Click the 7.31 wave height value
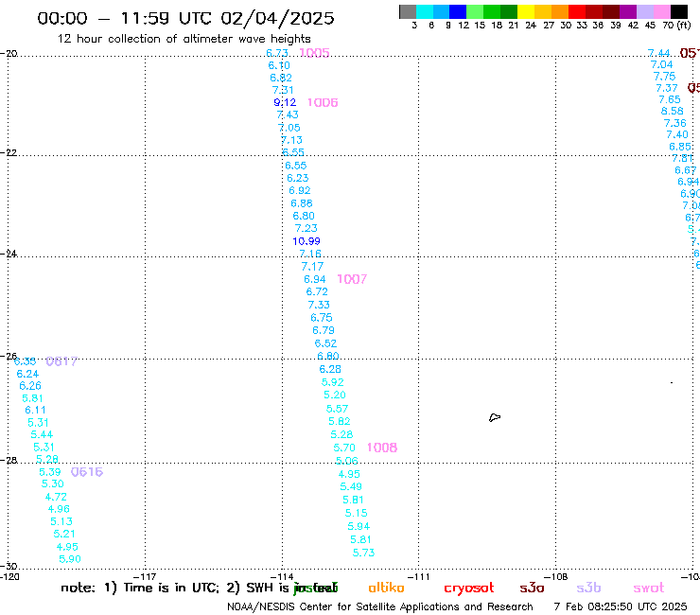 pos(283,90)
